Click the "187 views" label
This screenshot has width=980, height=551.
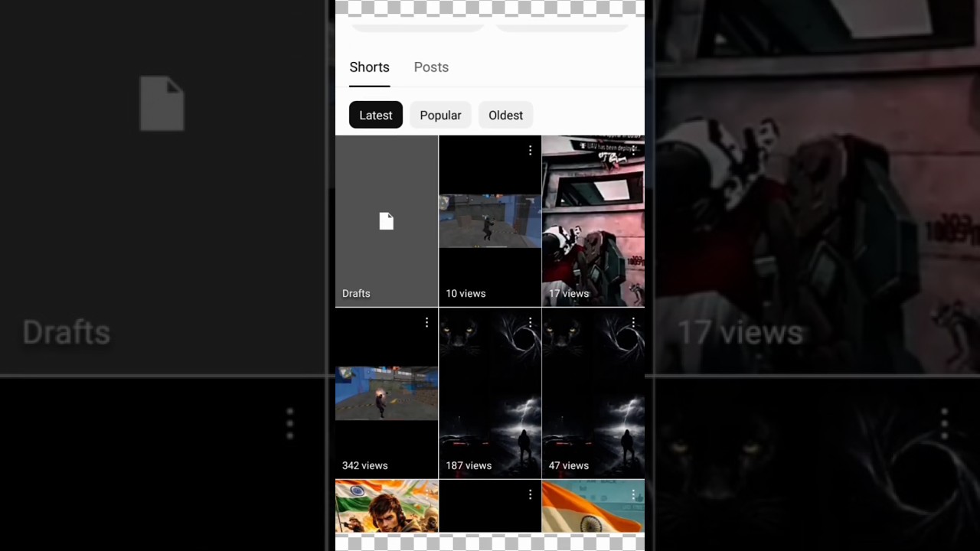pyautogui.click(x=469, y=465)
